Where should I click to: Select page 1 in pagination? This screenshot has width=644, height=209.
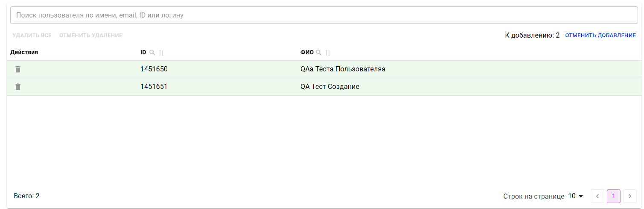click(614, 196)
